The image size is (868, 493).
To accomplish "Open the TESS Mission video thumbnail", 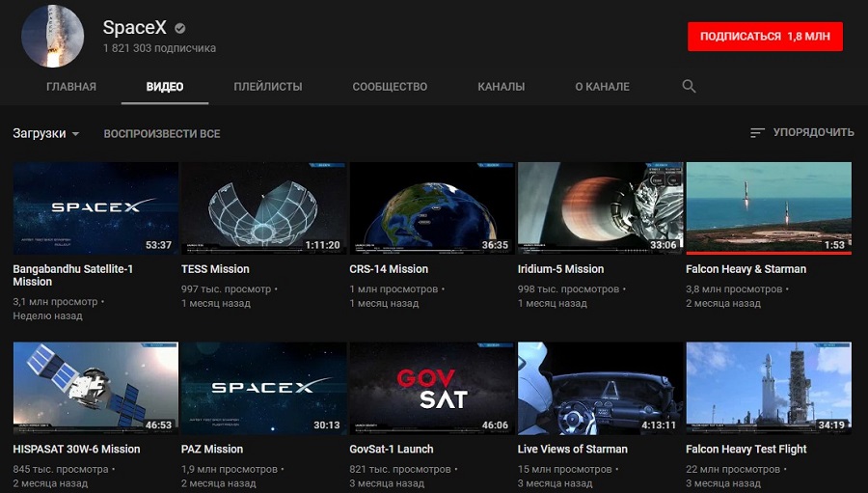I will [263, 208].
